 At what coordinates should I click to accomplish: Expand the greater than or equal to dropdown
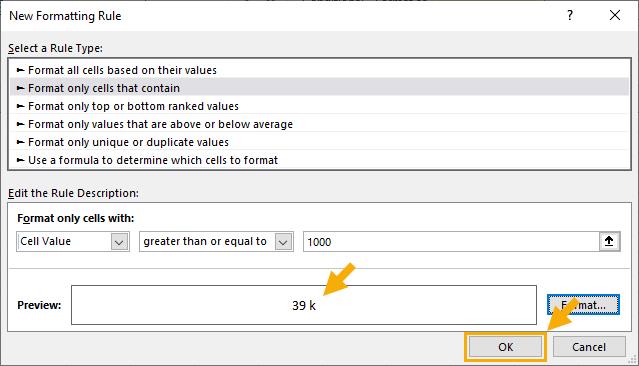pyautogui.click(x=283, y=242)
